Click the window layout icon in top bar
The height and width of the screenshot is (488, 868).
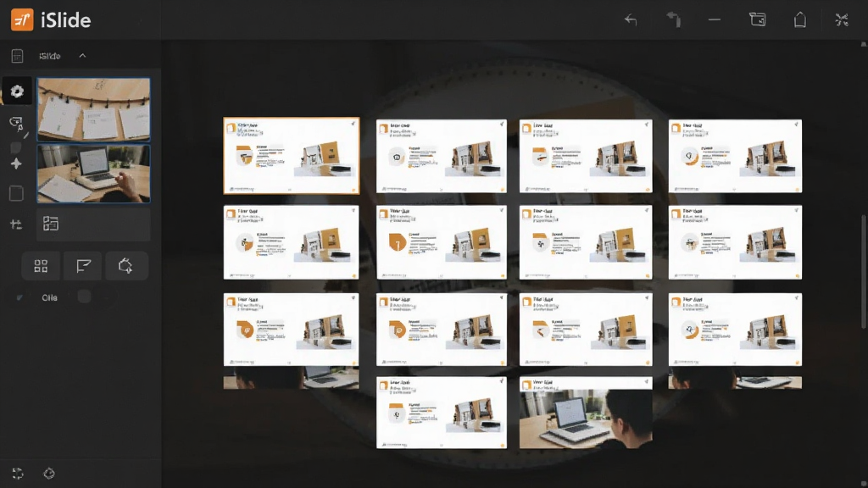[x=757, y=20]
